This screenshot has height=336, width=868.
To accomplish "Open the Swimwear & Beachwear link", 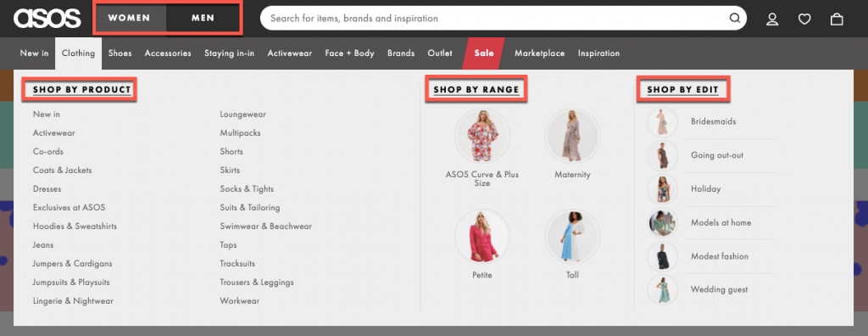I will point(265,227).
